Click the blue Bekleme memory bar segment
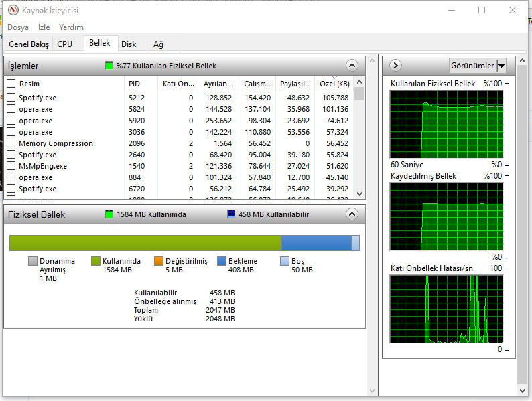This screenshot has height=401, width=532. 316,242
